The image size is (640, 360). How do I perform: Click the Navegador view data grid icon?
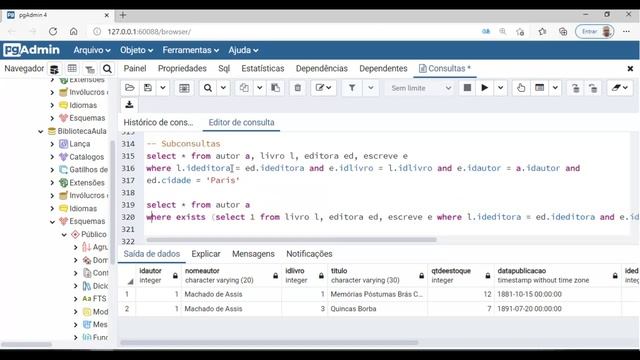pos(72,69)
